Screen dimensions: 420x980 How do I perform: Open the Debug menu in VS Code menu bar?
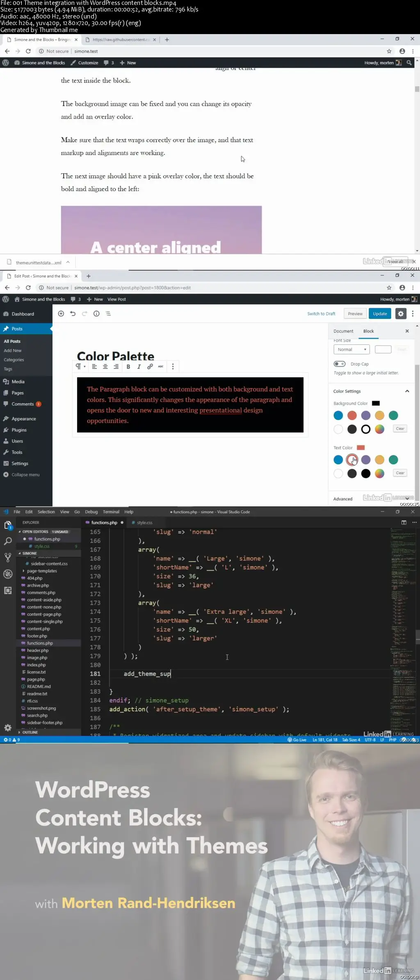(x=91, y=512)
